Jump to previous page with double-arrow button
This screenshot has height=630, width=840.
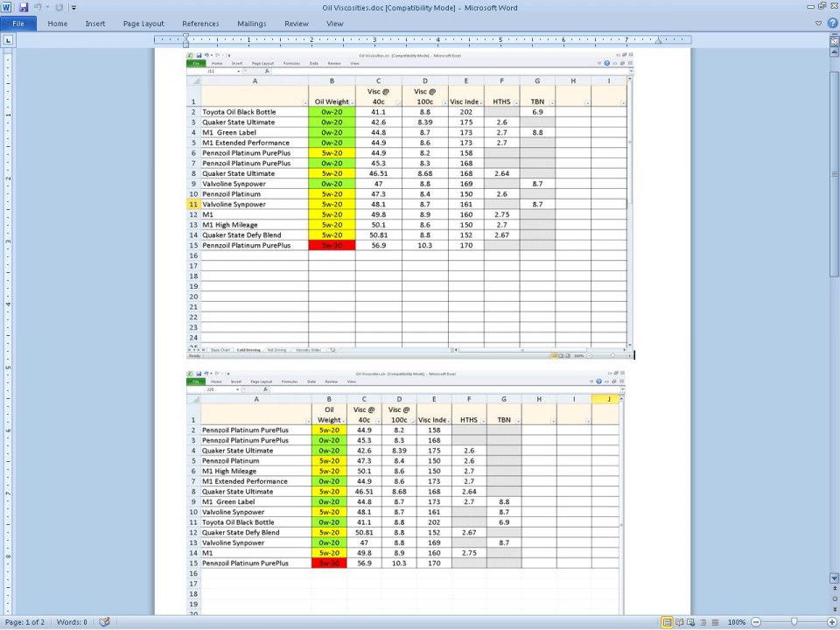(834, 589)
